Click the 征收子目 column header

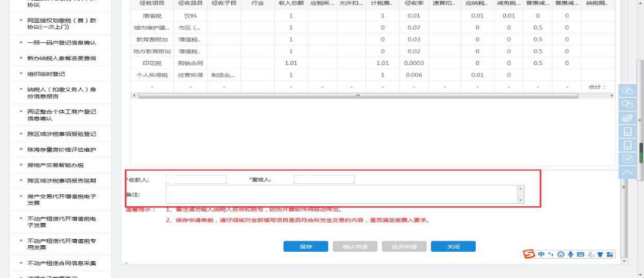pos(224,4)
